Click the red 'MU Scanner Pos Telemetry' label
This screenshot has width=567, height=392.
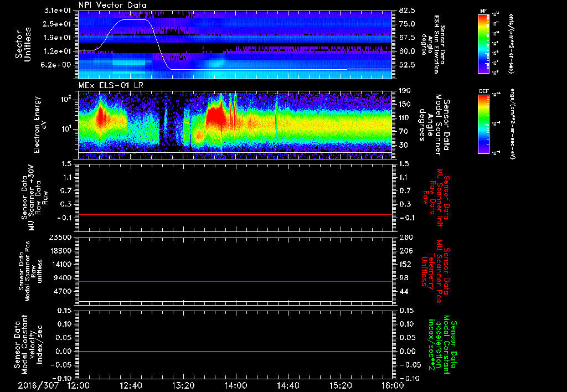click(436, 271)
